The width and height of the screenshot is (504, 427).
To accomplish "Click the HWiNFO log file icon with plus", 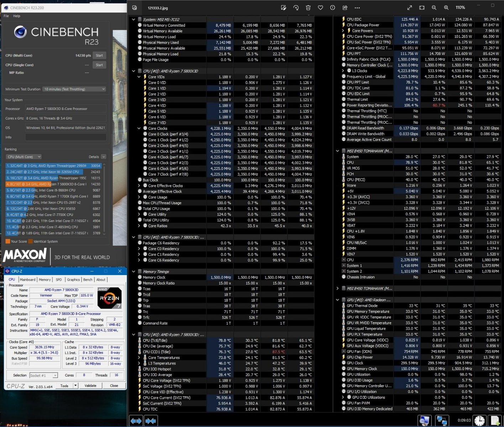I will pos(495,421).
